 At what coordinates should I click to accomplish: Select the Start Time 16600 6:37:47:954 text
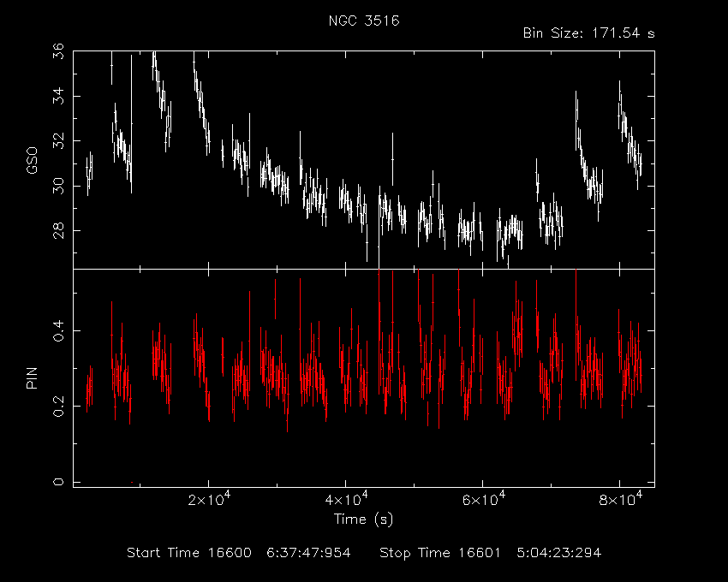coord(239,553)
